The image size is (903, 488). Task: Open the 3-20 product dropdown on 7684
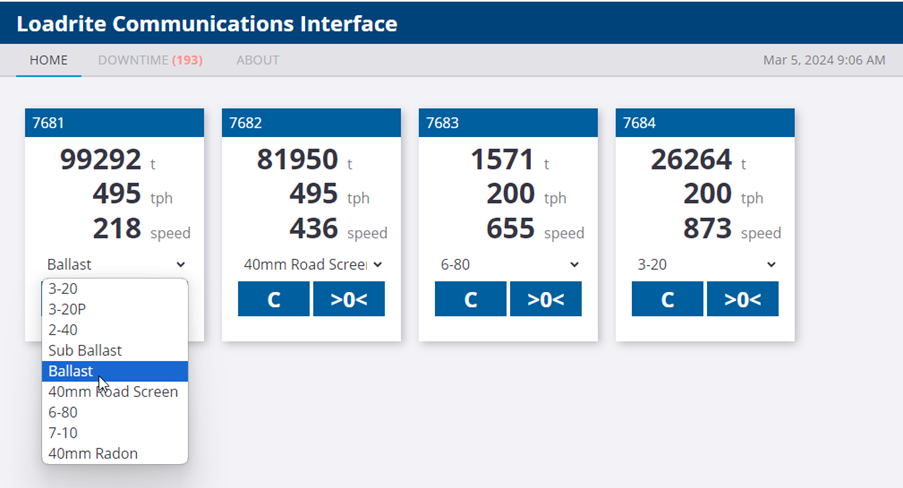tap(705, 264)
